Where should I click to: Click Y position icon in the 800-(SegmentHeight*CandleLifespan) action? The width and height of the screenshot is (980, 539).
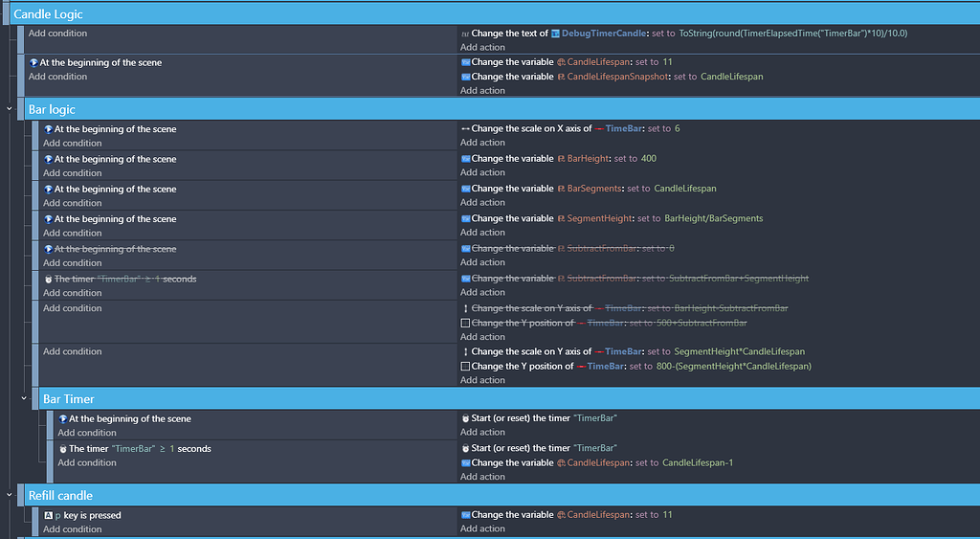(x=465, y=367)
